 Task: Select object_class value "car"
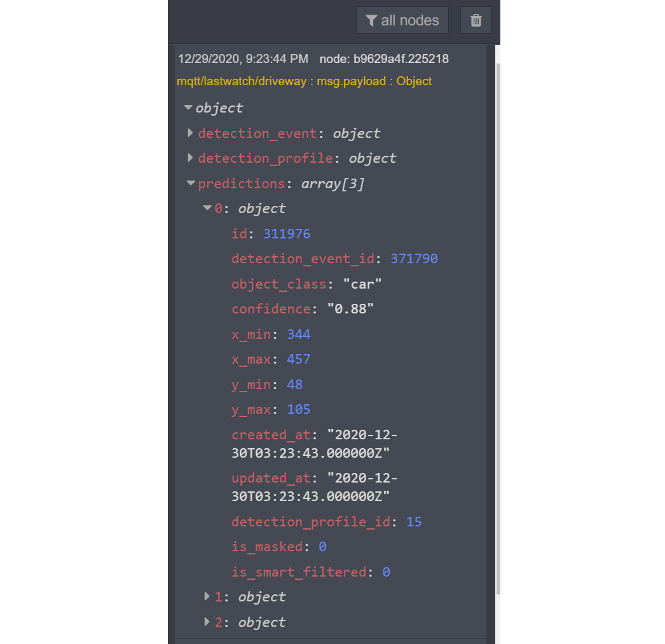(362, 284)
